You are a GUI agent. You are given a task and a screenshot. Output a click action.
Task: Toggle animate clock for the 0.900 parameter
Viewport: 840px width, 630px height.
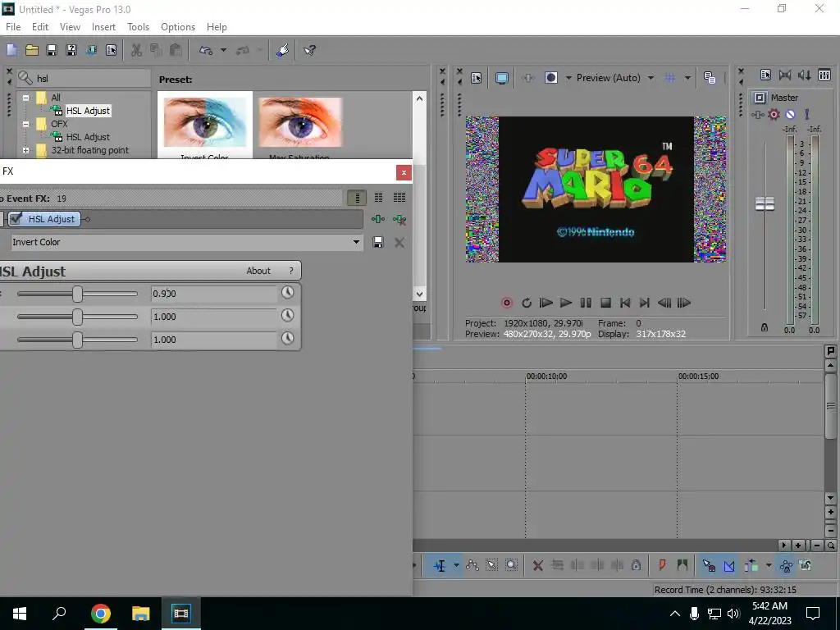[288, 292]
